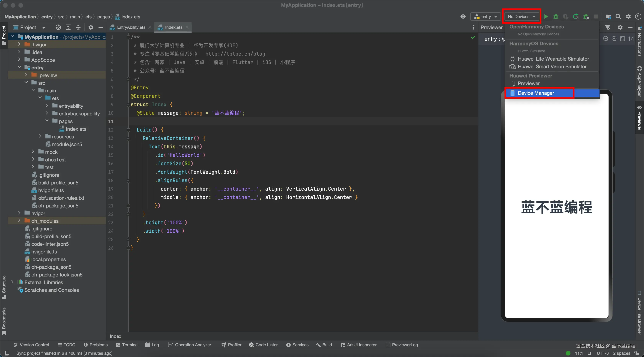Image resolution: width=644 pixels, height=357 pixels.
Task: Click the locate crosshair icon in the Project panel
Action: pyautogui.click(x=58, y=27)
